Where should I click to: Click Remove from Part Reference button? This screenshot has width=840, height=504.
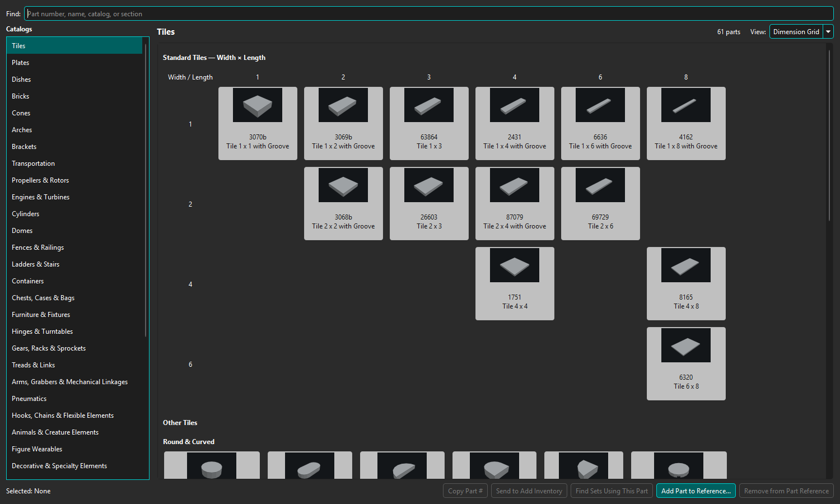pyautogui.click(x=786, y=491)
